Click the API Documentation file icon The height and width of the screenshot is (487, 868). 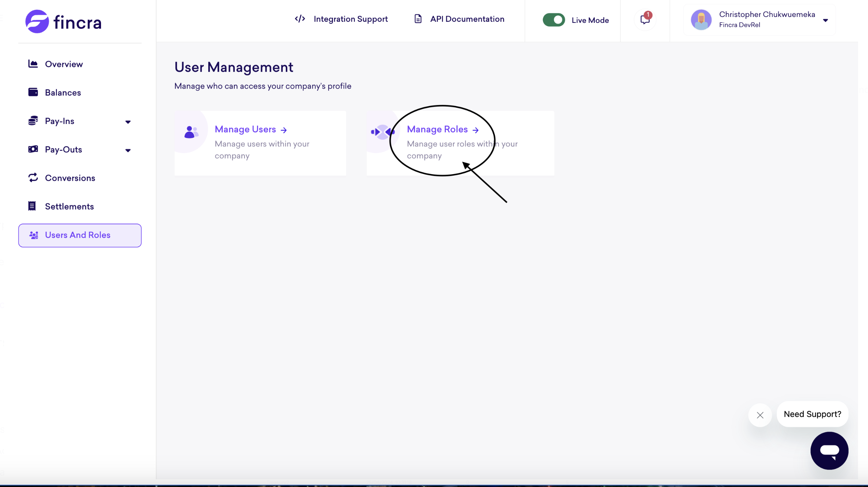pos(418,19)
